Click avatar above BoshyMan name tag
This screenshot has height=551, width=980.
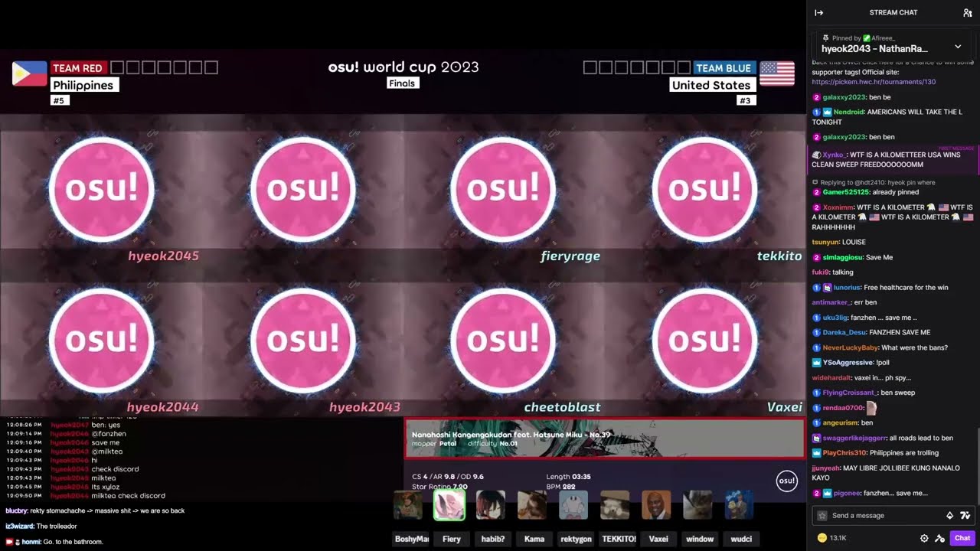coord(408,505)
